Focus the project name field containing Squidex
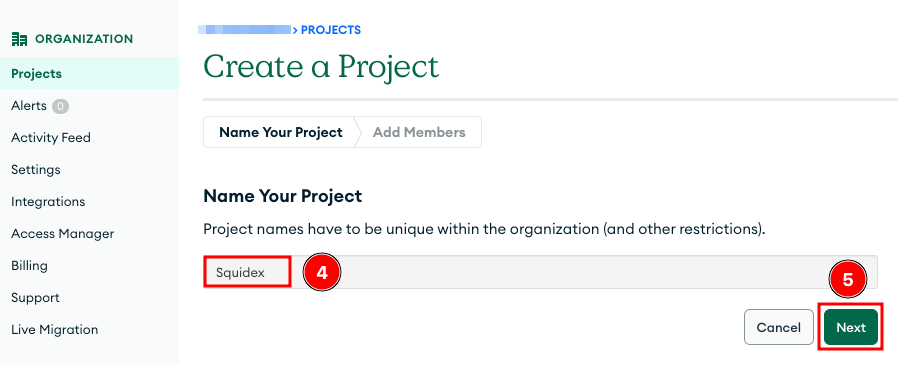 (540, 272)
